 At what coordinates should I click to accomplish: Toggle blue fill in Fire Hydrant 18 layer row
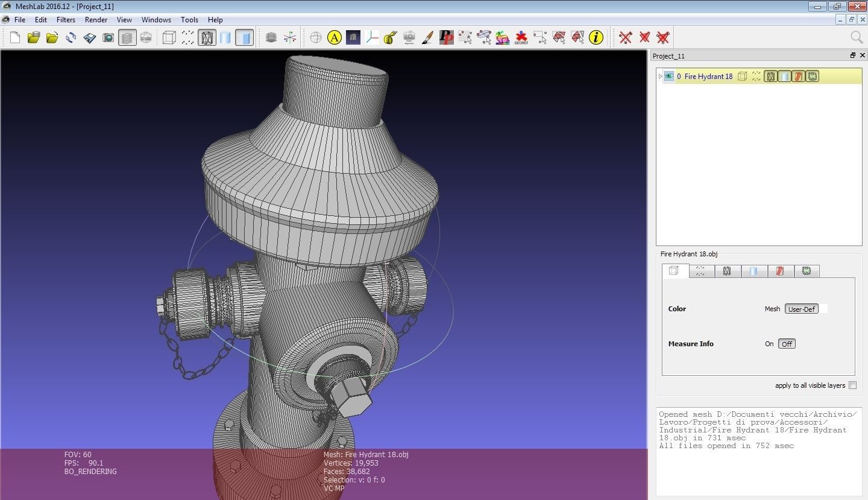784,77
